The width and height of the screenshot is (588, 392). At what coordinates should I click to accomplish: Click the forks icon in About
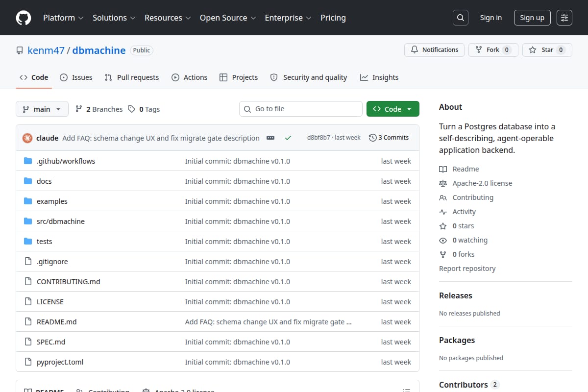click(443, 254)
